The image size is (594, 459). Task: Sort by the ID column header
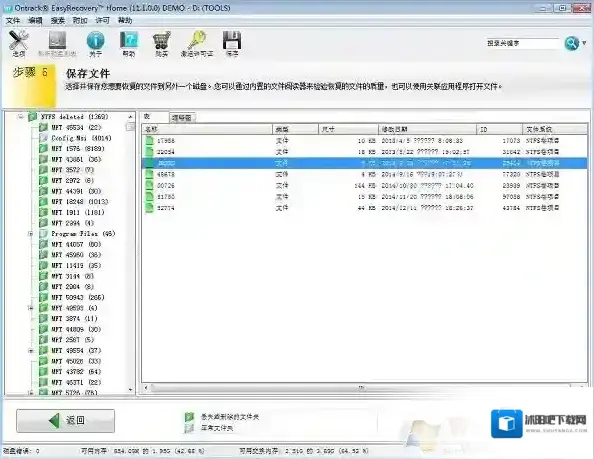point(499,129)
